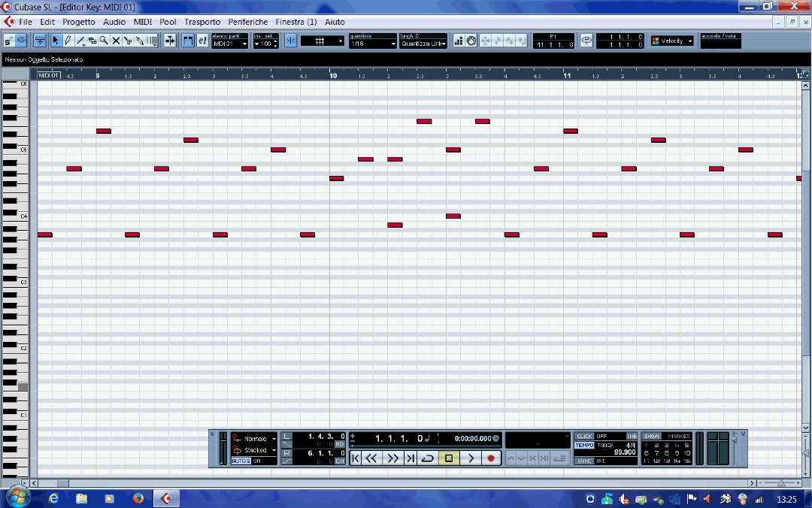Click the left locator L button
Viewport: 812px width, 508px height.
point(286,437)
